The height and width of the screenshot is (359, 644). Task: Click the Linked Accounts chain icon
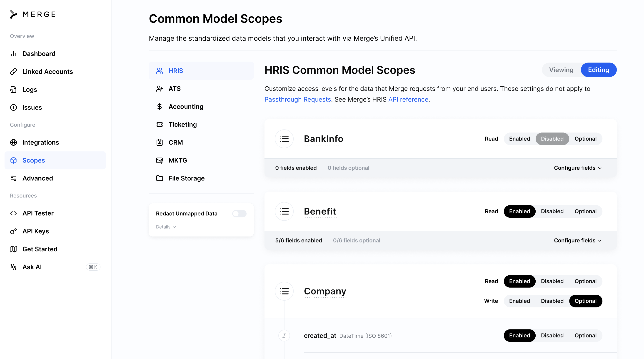click(x=13, y=72)
